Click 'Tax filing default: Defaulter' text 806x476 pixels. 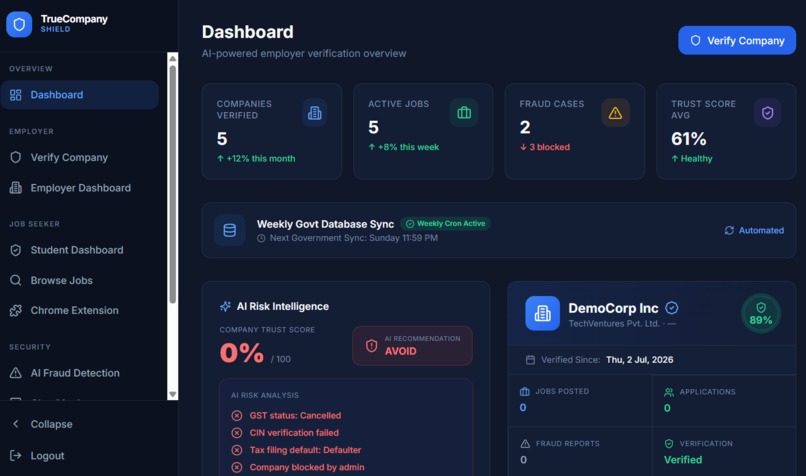(x=305, y=450)
